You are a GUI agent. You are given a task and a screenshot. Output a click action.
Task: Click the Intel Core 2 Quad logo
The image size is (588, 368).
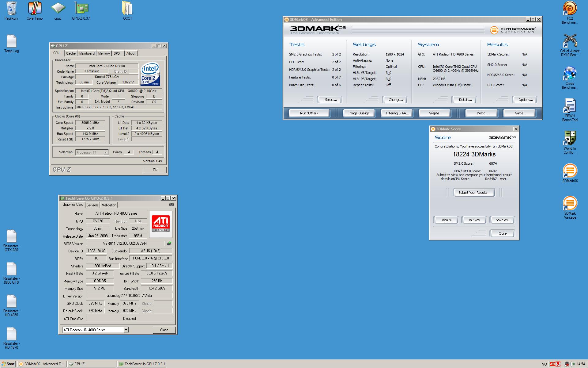click(x=150, y=75)
